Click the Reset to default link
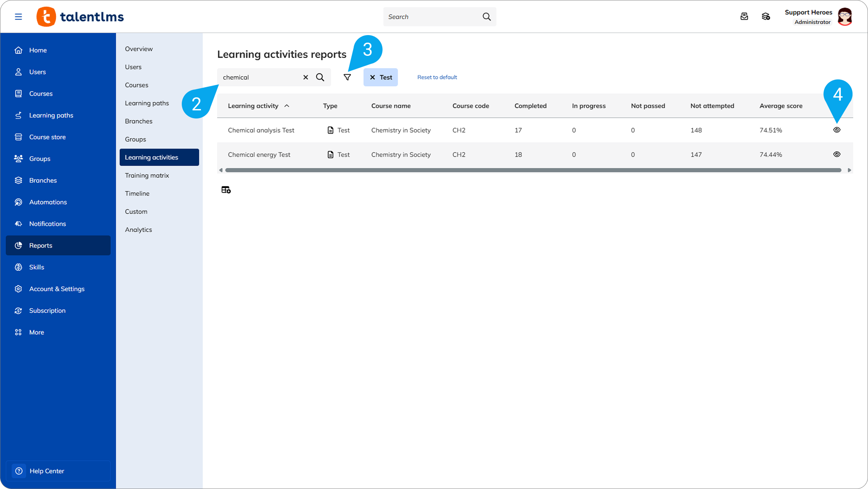 point(437,77)
